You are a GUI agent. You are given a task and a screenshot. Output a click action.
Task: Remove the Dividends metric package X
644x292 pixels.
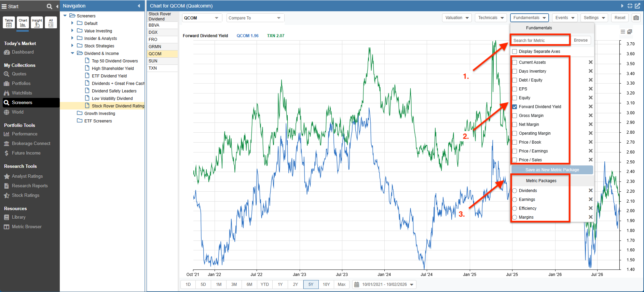(x=591, y=190)
